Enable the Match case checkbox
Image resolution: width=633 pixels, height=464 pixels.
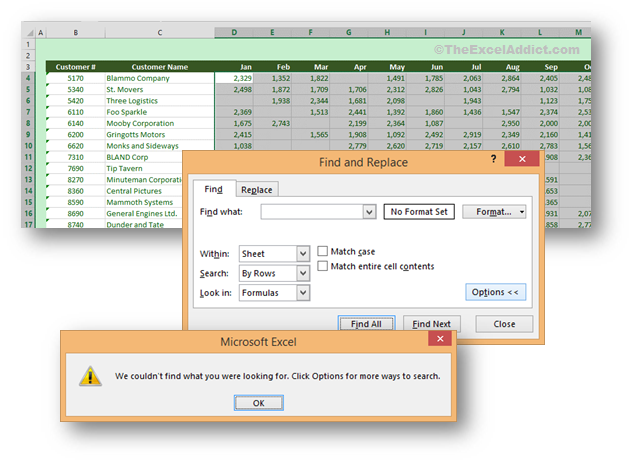click(322, 251)
